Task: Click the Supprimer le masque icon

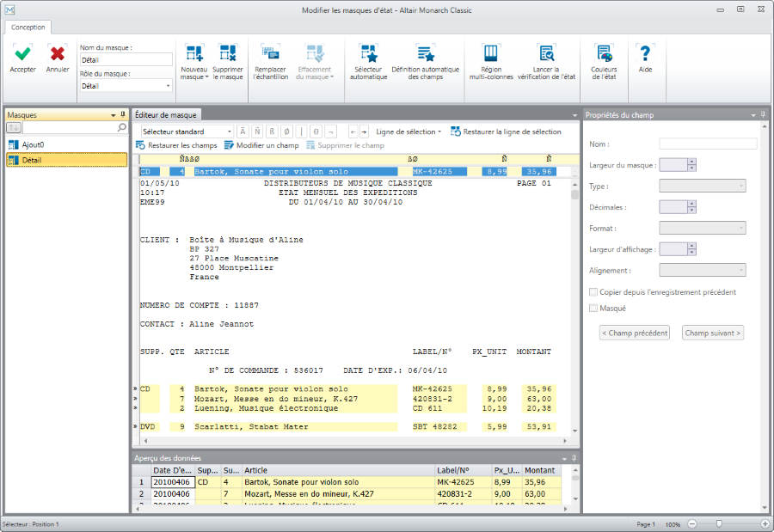Action: pyautogui.click(x=228, y=53)
